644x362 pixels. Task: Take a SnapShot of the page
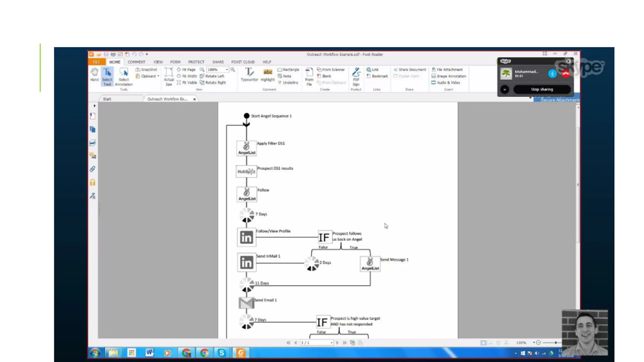click(x=146, y=70)
